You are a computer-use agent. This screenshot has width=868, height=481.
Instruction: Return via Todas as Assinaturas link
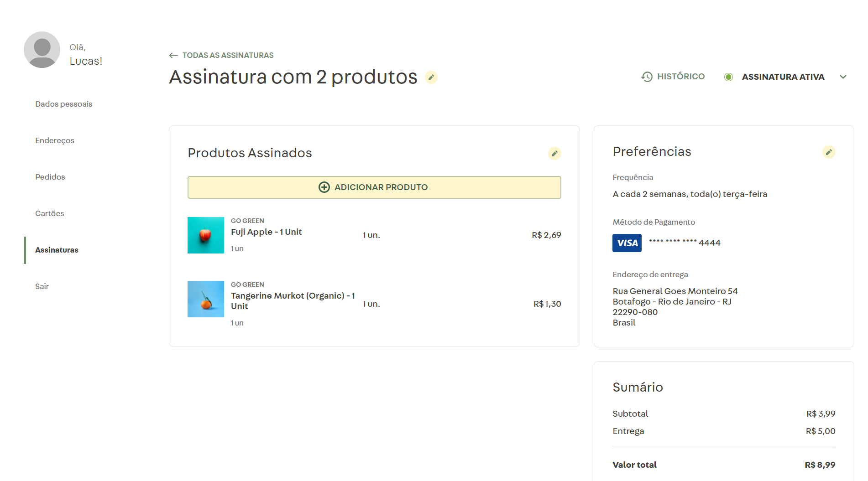(x=228, y=56)
